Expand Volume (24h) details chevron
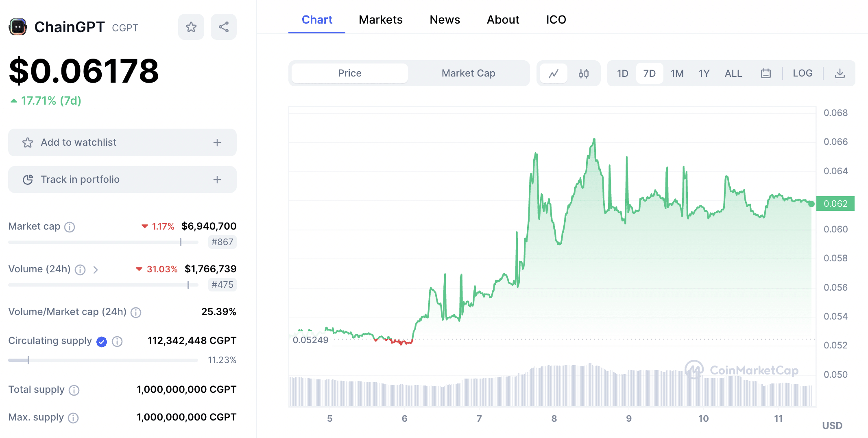The image size is (868, 438). (x=96, y=270)
